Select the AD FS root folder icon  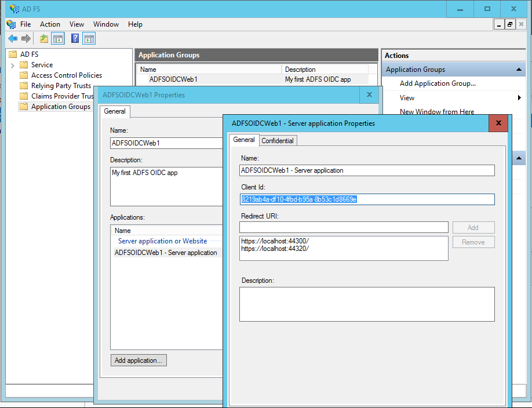[13, 54]
